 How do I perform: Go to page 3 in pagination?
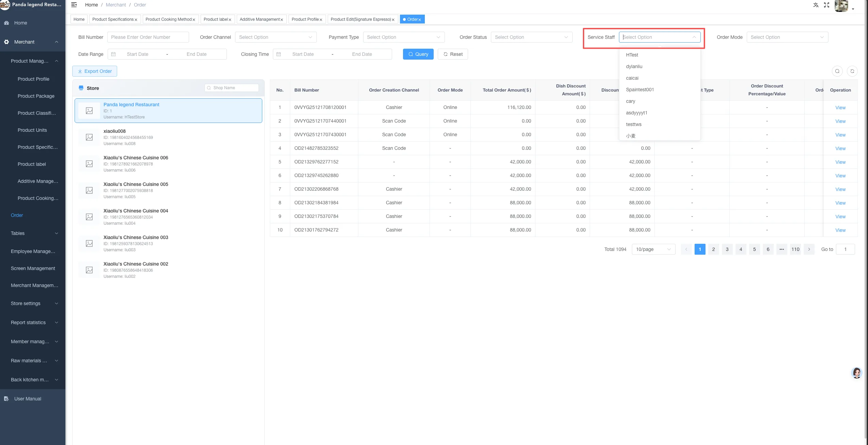point(727,249)
